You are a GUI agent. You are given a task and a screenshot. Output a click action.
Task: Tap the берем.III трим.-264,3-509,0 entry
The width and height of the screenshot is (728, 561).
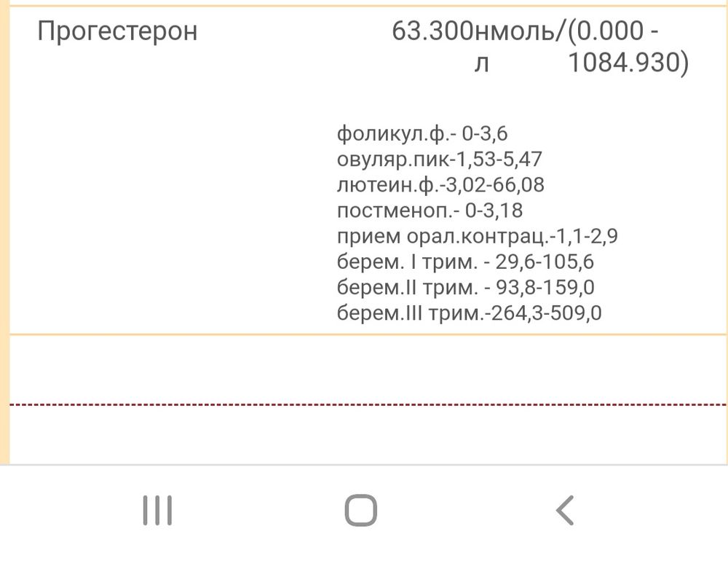(x=470, y=313)
